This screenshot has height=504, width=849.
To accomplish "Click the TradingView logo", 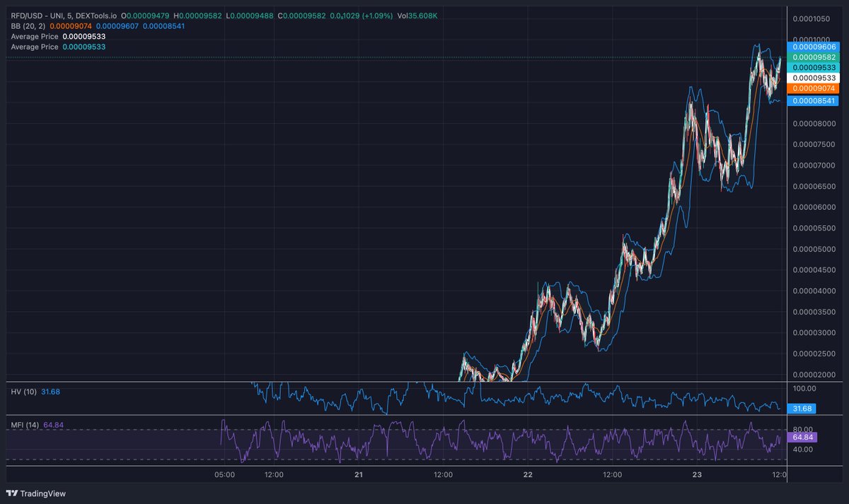I will [x=36, y=493].
